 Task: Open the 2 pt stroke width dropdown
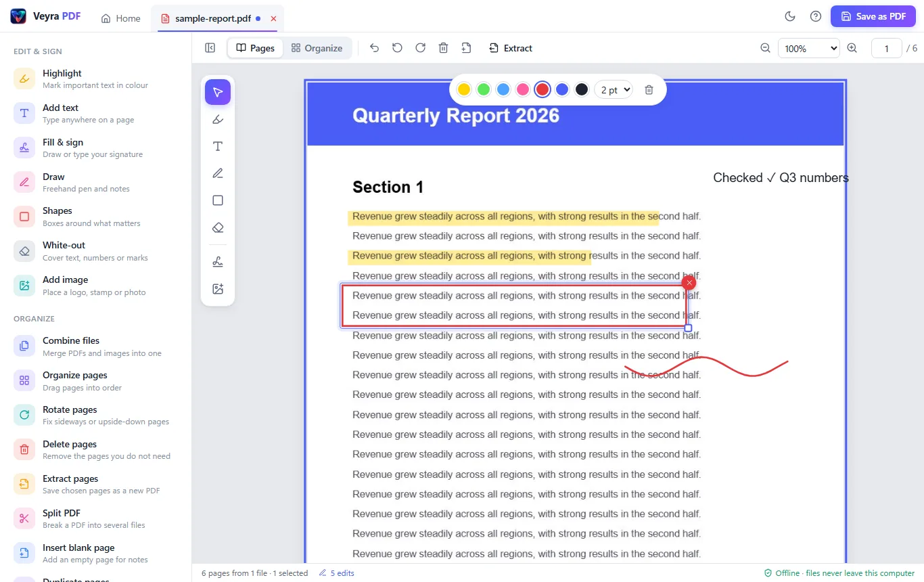point(613,89)
